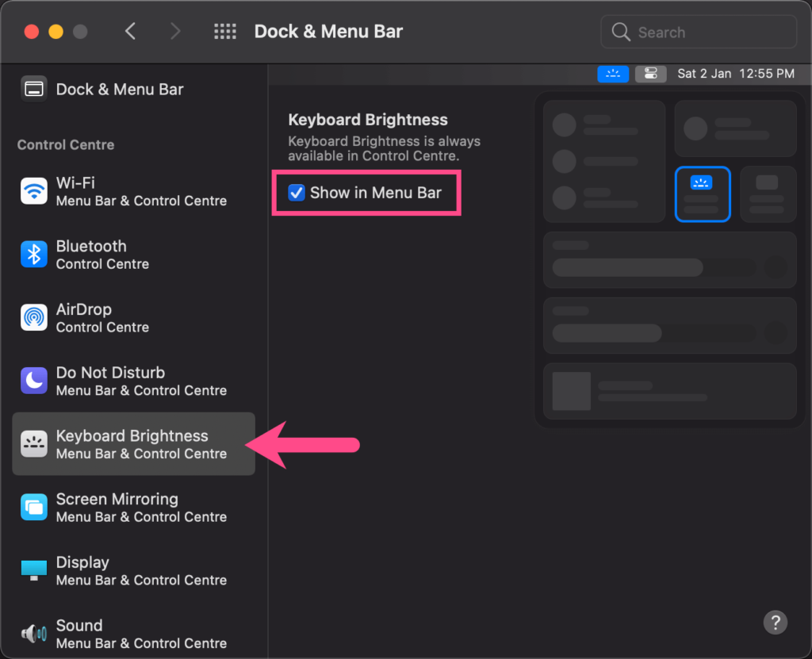
Task: Click the Bluetooth icon in the sidebar
Action: coord(33,254)
